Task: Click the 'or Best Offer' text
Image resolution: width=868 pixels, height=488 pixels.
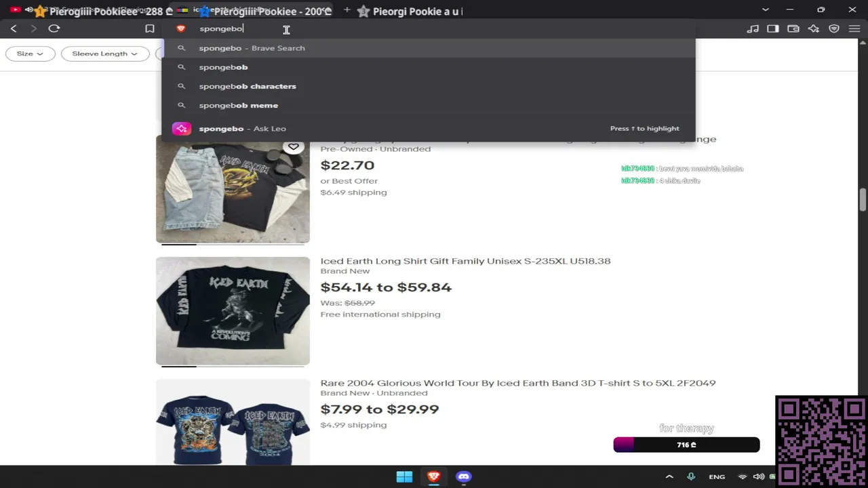Action: tap(349, 181)
